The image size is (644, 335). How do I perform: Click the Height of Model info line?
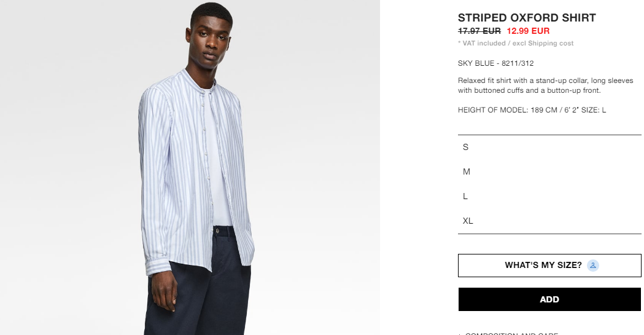532,110
